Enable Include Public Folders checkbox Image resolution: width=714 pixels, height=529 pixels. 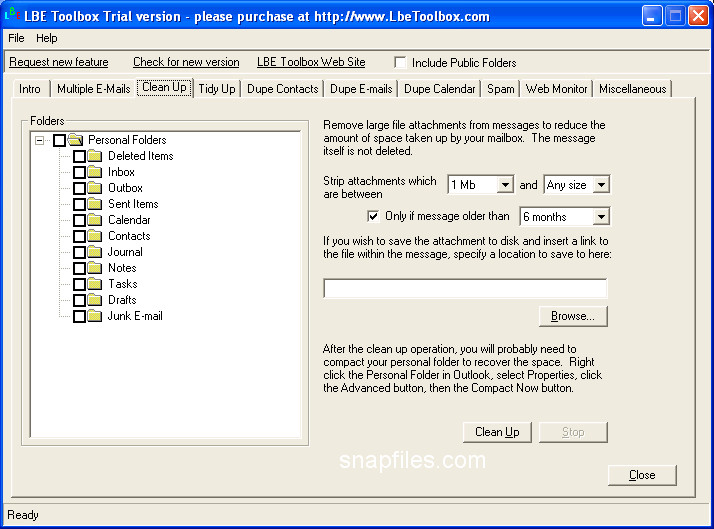(400, 62)
